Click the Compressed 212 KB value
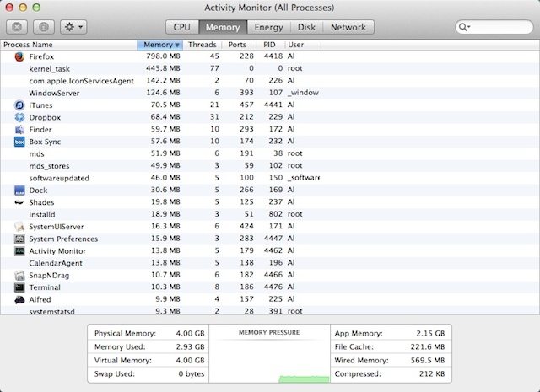Screen dimensions: 540x392 tap(432, 373)
